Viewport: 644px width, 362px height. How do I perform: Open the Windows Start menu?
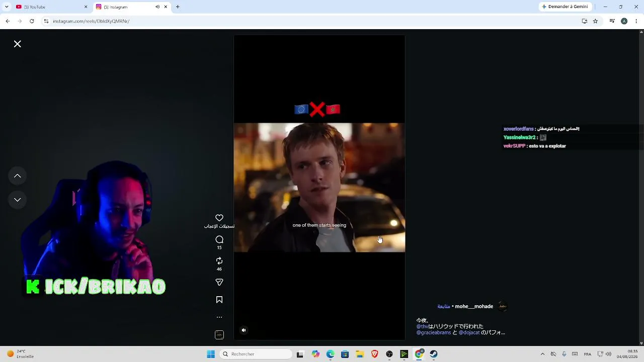(211, 354)
